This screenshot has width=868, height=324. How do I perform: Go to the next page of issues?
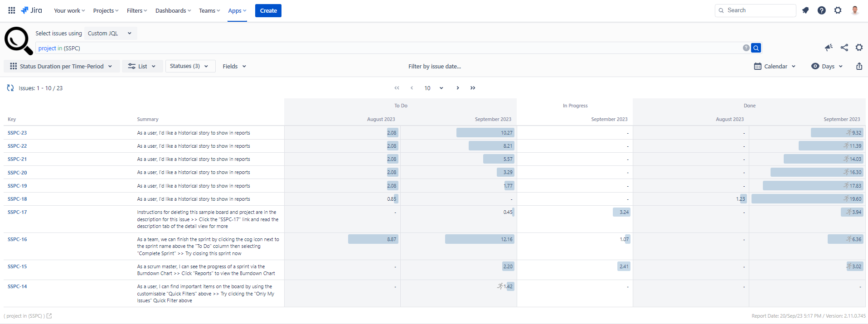(458, 88)
